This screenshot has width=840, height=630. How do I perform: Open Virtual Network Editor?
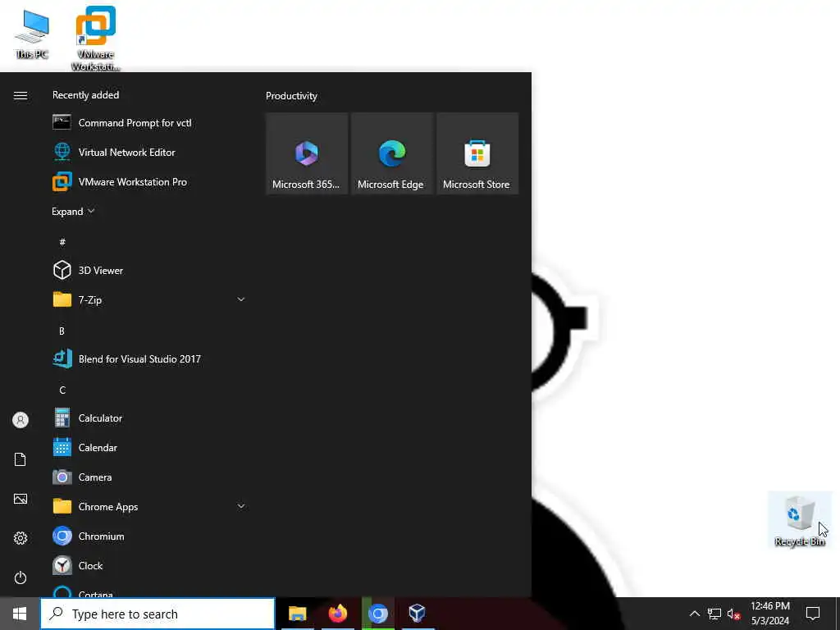pyautogui.click(x=149, y=152)
